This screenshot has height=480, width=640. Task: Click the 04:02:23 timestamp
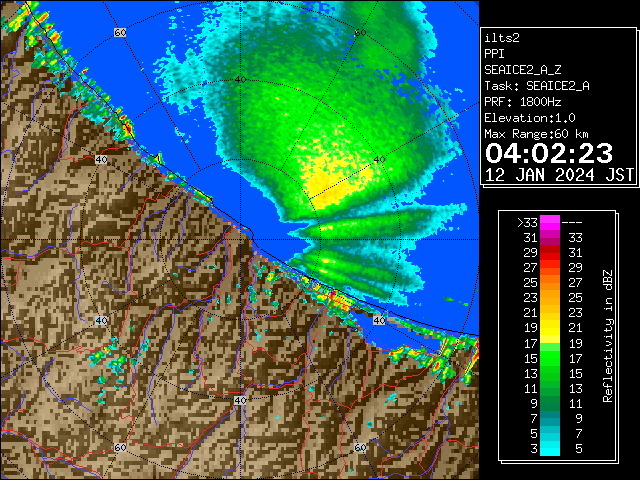549,153
